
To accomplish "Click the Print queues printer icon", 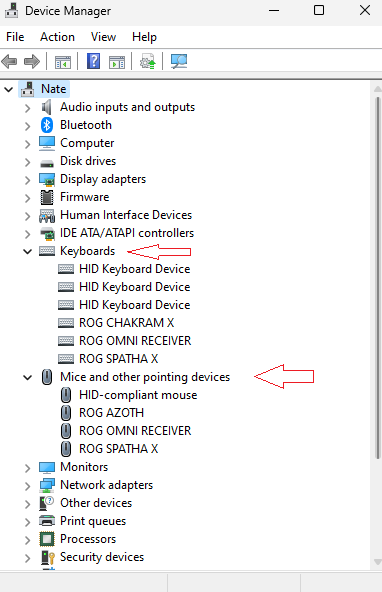I will click(47, 521).
